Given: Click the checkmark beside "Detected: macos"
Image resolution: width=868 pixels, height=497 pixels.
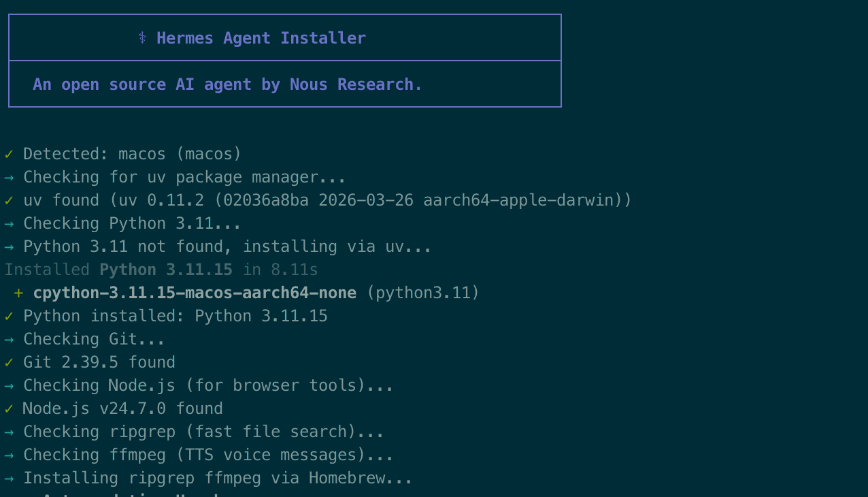Looking at the screenshot, I should click(9, 155).
